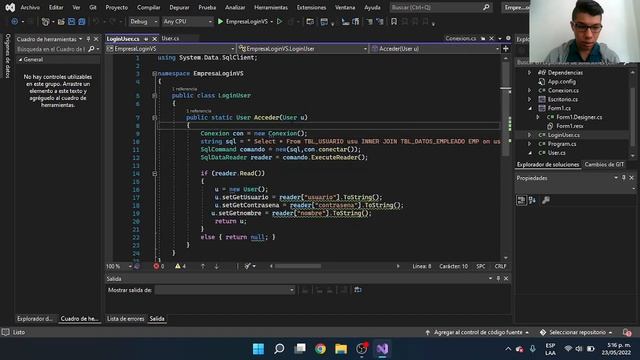Click the Visual Studio taskbar icon
The image size is (640, 360).
382,349
